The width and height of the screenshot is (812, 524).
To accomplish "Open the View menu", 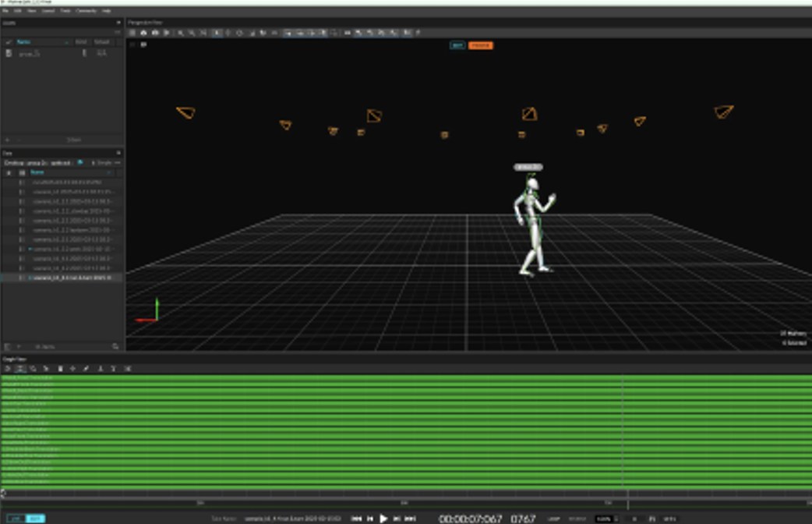I will (x=32, y=11).
